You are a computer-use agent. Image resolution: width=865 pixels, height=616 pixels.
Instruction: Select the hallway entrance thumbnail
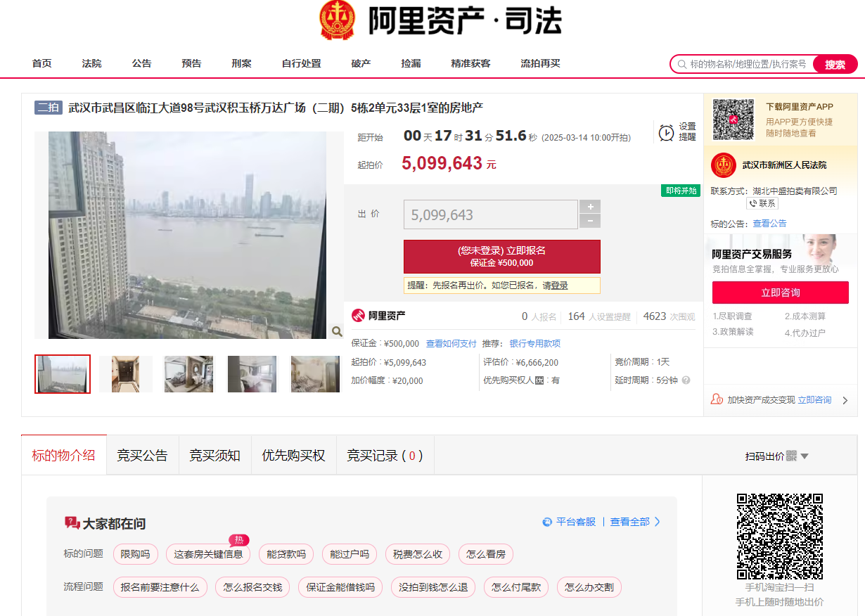tap(125, 374)
